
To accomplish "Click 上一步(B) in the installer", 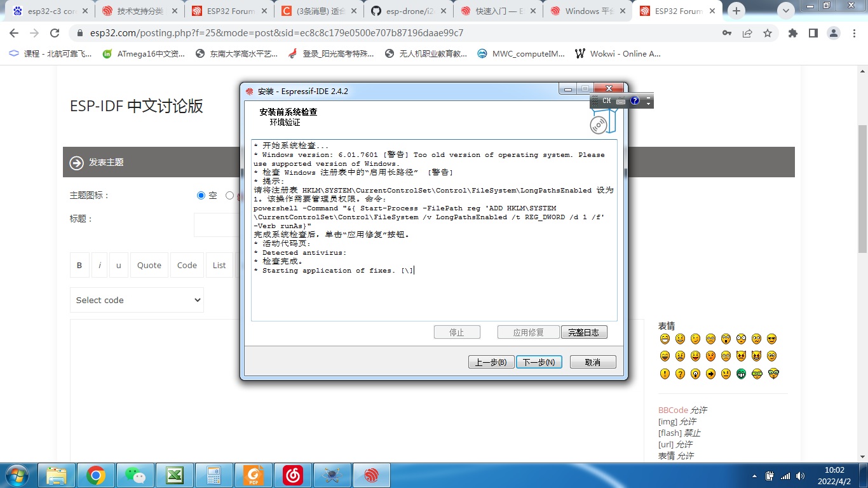I will coord(491,362).
